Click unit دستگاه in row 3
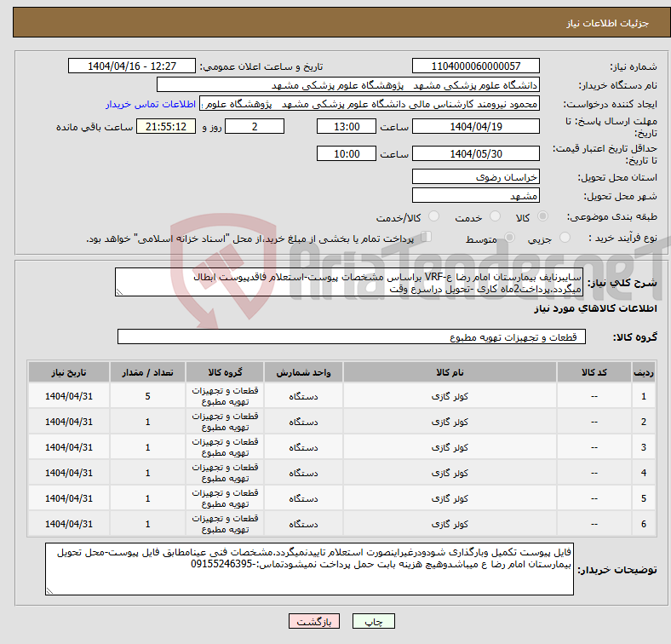The image size is (671, 644). point(303,447)
